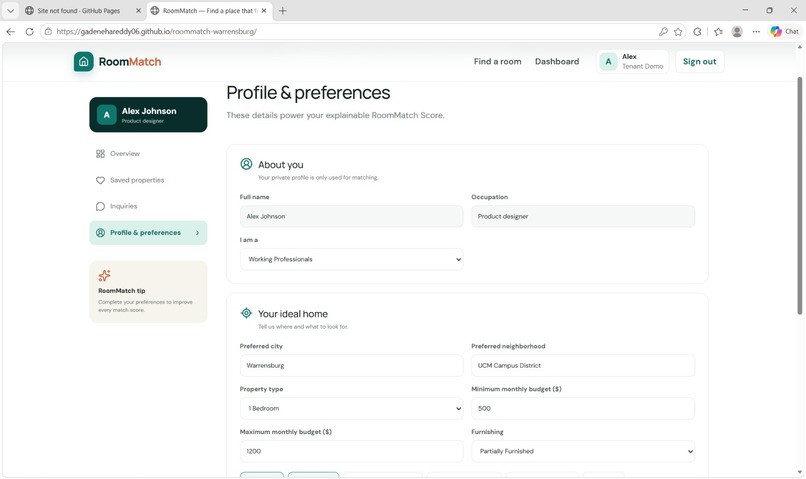Click the Profile & preferences user icon

tap(100, 233)
